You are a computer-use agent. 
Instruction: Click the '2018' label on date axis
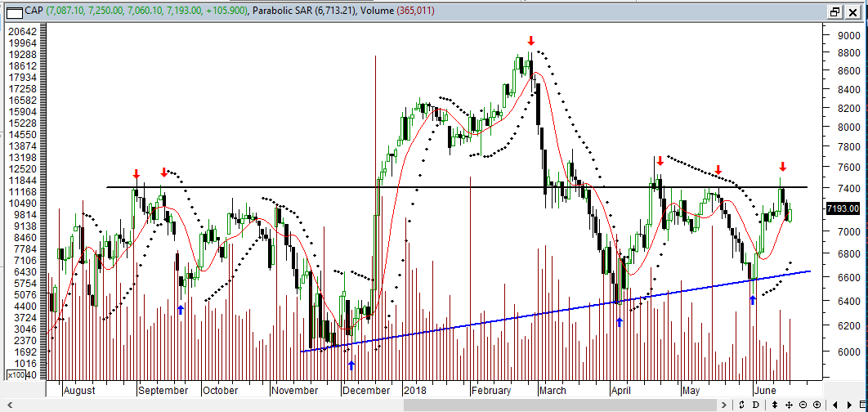pos(414,391)
